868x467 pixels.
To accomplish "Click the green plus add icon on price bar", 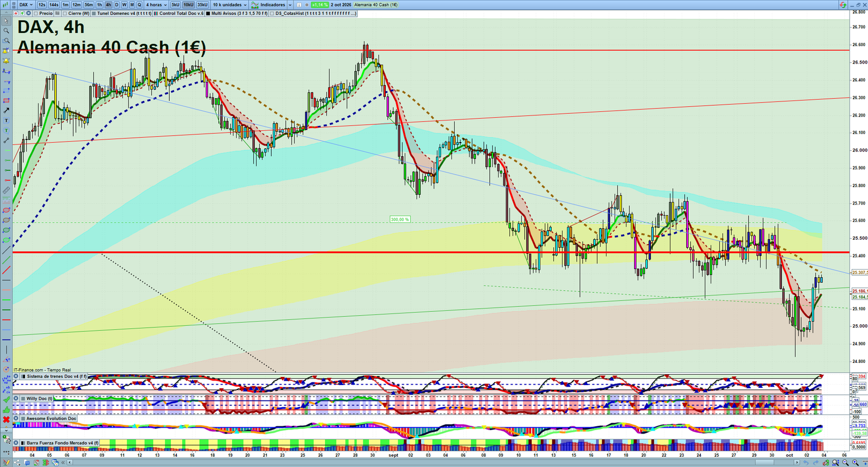I will pos(22,13).
